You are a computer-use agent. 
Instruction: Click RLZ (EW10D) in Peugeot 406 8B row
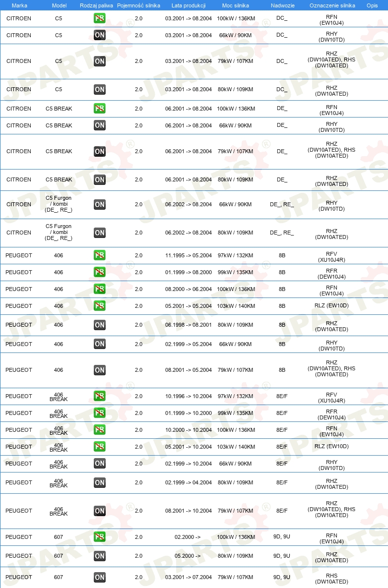click(332, 305)
